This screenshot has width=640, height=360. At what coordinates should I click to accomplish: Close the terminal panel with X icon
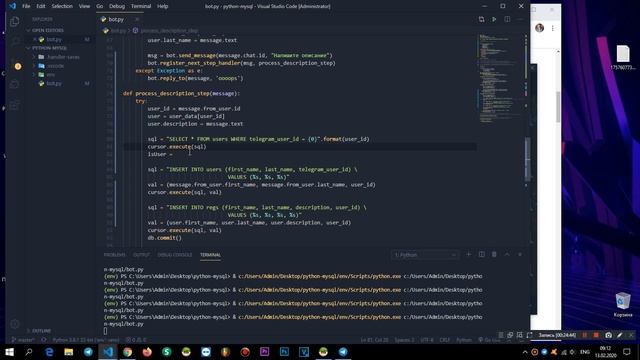coord(520,254)
